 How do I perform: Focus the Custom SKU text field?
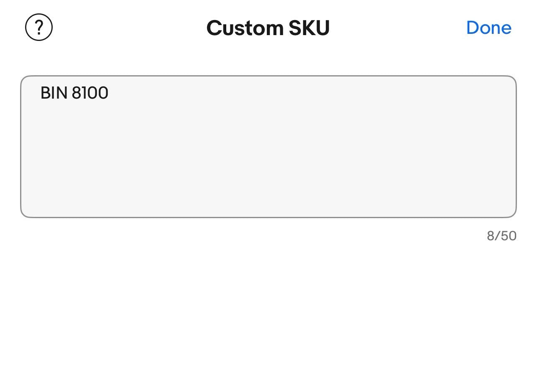[x=268, y=147]
